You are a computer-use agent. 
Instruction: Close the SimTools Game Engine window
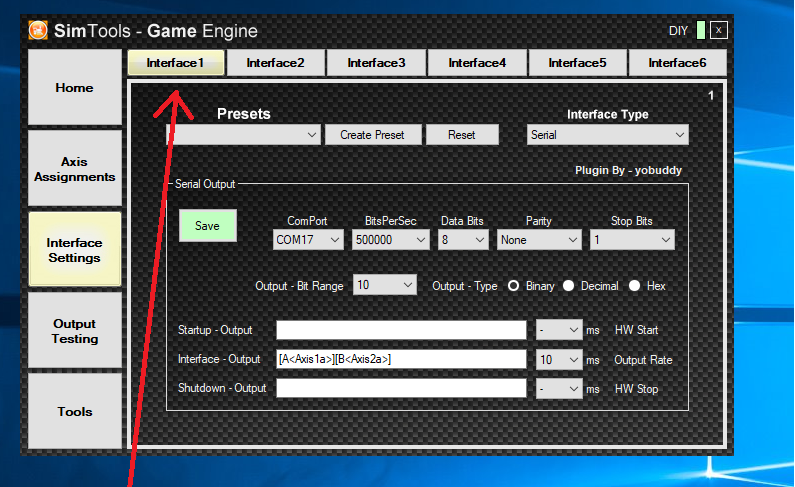click(x=718, y=30)
